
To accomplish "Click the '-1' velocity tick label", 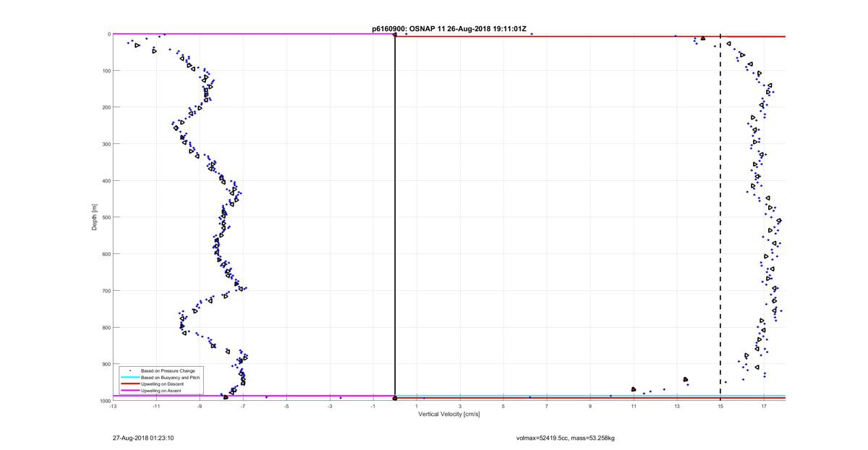I will point(373,407).
